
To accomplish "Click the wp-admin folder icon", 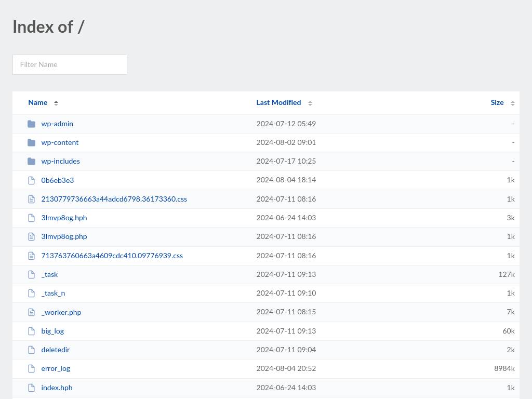I will (32, 124).
